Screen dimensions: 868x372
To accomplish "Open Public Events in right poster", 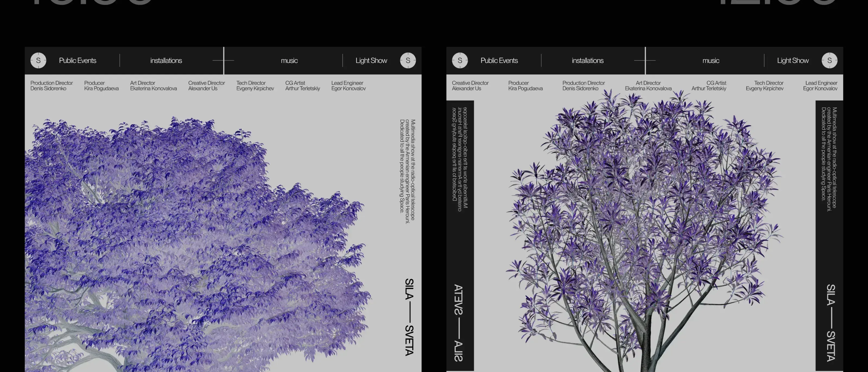I will [499, 61].
